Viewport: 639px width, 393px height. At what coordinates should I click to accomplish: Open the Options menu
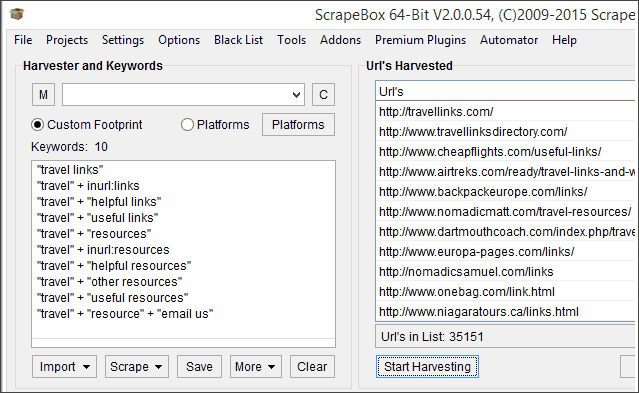(179, 40)
